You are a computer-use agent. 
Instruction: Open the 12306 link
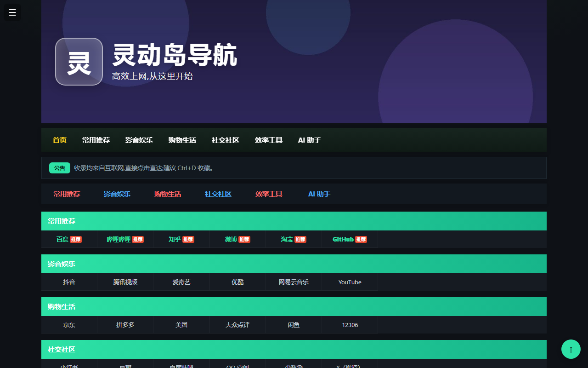click(x=350, y=325)
